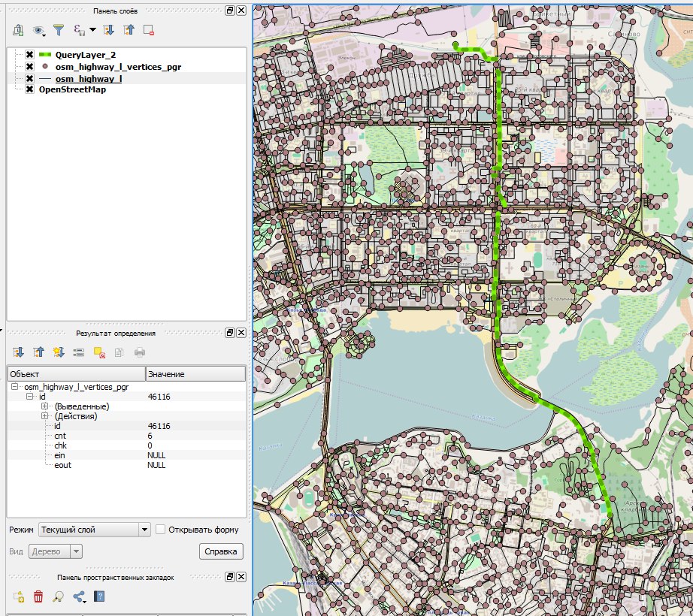Click the brown circle vertices symbol swatch
The width and height of the screenshot is (693, 616).
pyautogui.click(x=44, y=67)
